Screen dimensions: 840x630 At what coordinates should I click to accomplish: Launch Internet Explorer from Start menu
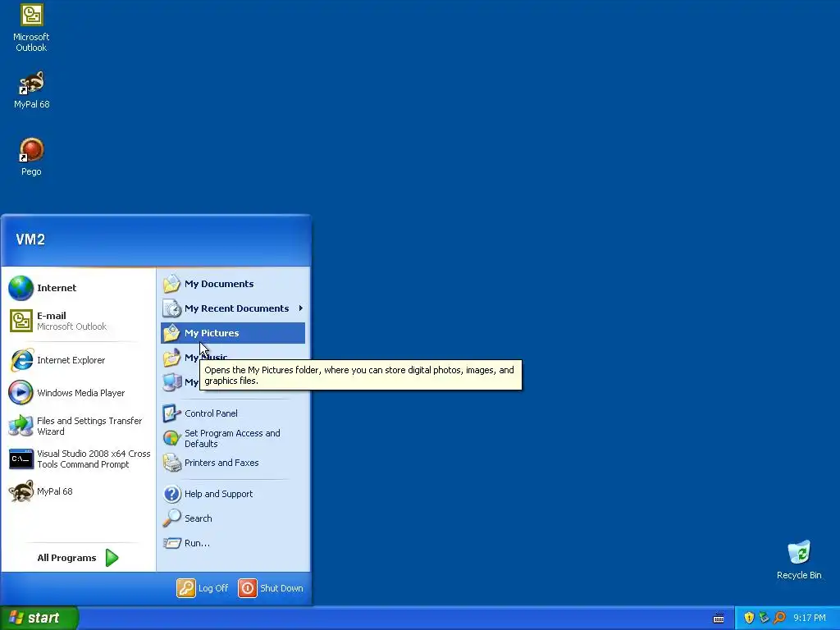[78, 360]
